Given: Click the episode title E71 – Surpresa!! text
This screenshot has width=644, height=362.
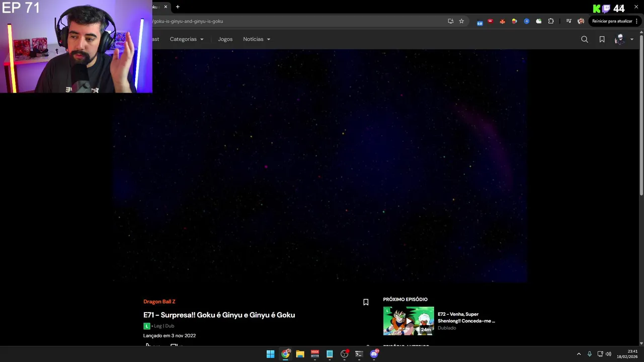Looking at the screenshot, I should point(219,315).
